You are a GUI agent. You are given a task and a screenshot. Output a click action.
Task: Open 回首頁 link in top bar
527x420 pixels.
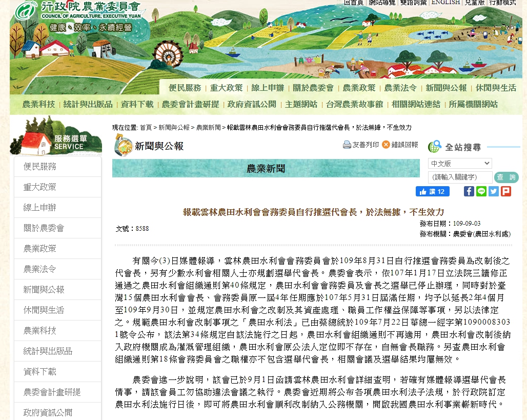click(353, 3)
